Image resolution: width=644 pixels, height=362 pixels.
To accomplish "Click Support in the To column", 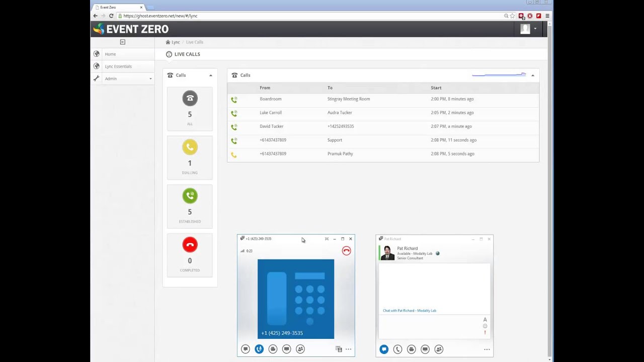I will pyautogui.click(x=335, y=140).
